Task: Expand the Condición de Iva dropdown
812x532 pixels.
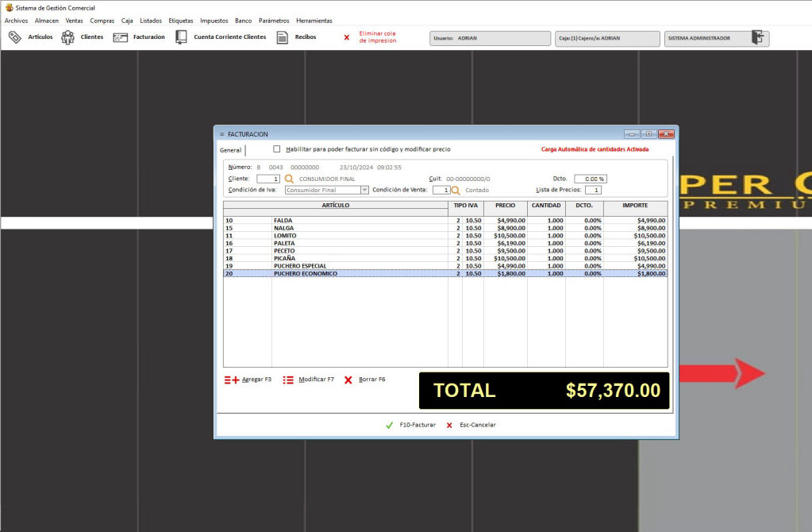Action: point(364,190)
